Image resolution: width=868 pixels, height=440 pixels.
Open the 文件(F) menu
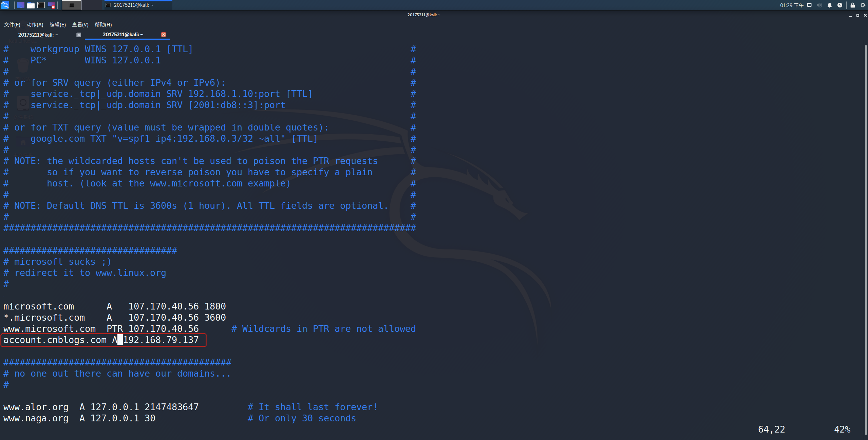[x=12, y=25]
